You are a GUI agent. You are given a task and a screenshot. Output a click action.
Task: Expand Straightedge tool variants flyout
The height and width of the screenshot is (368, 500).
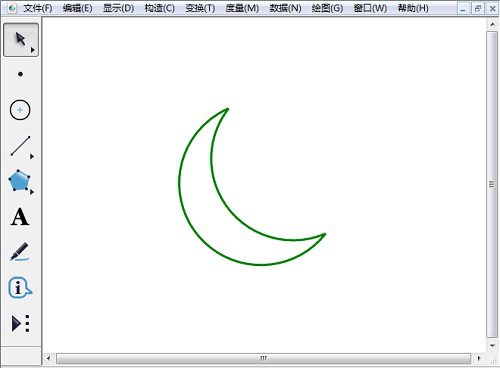pos(32,156)
